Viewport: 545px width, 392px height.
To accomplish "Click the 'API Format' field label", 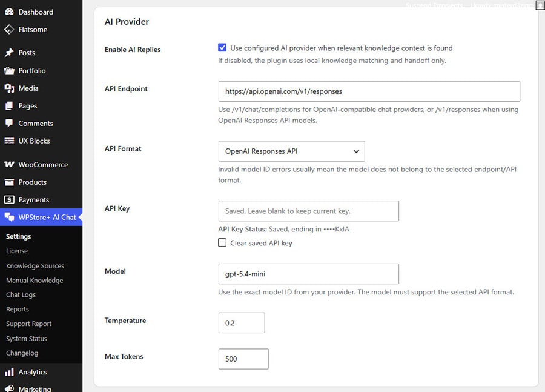I will (x=123, y=148).
